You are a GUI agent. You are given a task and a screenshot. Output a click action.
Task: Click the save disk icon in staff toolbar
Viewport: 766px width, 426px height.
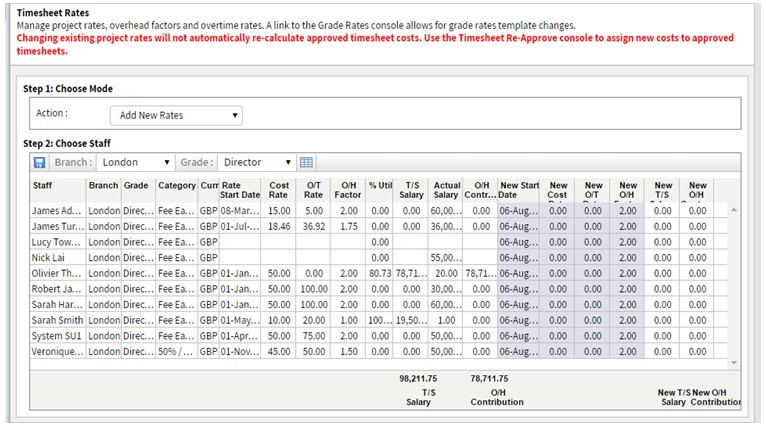click(x=40, y=163)
